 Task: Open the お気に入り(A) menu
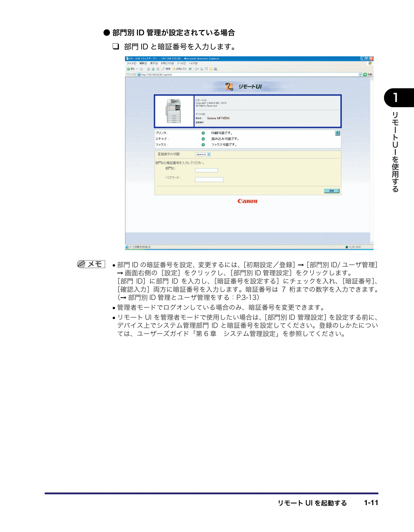pos(167,63)
